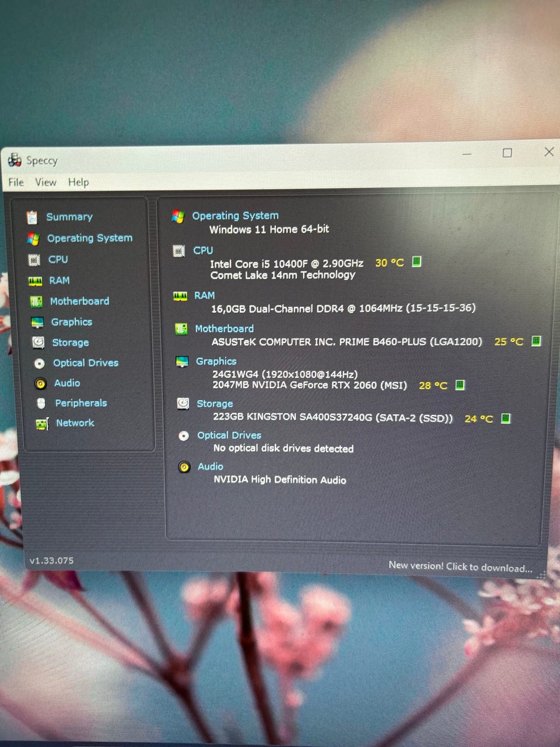Image resolution: width=560 pixels, height=747 pixels.
Task: Open the RAM heading link in summary
Action: pos(205,295)
